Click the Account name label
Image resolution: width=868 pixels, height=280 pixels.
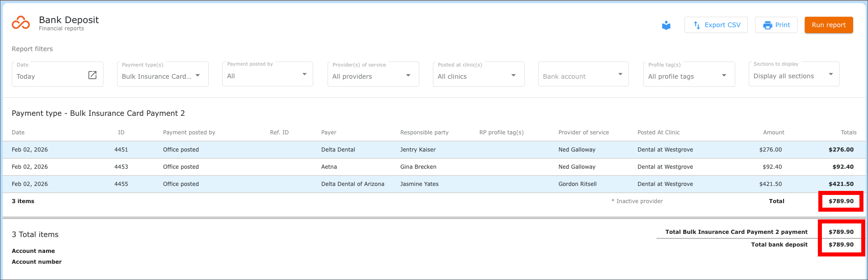[33, 251]
